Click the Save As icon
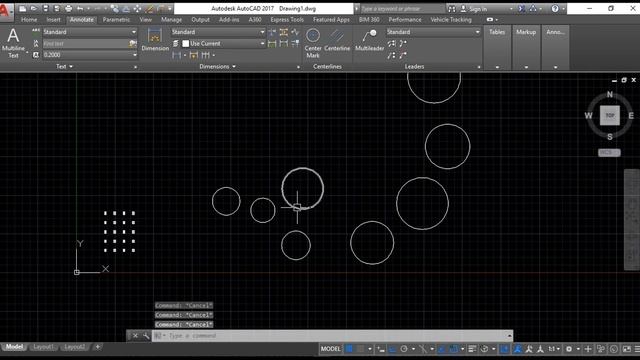This screenshot has height=360, width=640. click(57, 8)
